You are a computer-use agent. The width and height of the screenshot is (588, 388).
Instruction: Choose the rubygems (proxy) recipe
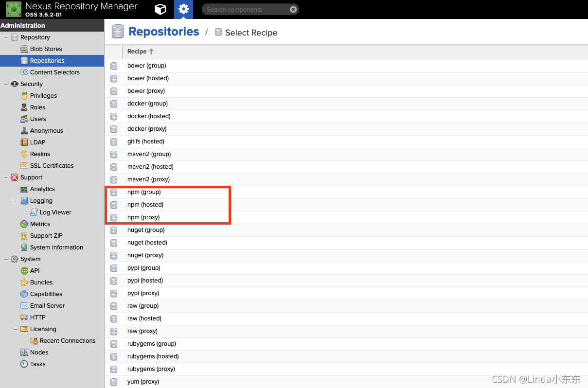346,369
